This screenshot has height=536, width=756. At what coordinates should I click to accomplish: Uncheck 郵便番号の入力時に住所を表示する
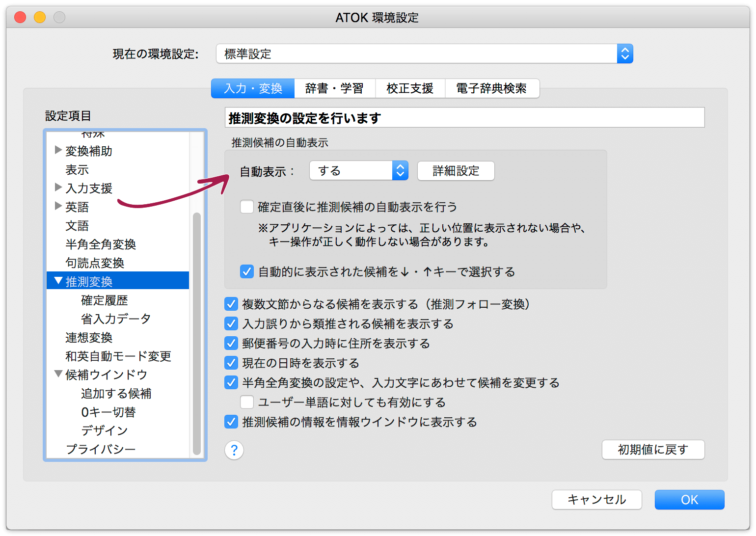[x=231, y=343]
